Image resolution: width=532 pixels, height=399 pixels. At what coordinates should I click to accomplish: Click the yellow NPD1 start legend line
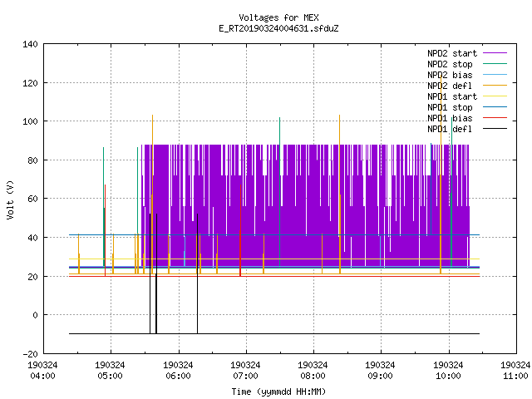495,96
